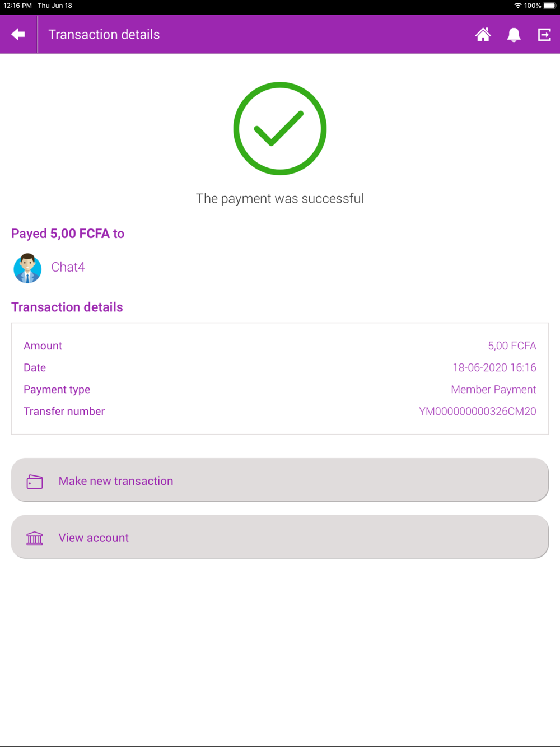Tap the green success checkmark
This screenshot has width=560, height=747.
click(x=280, y=129)
